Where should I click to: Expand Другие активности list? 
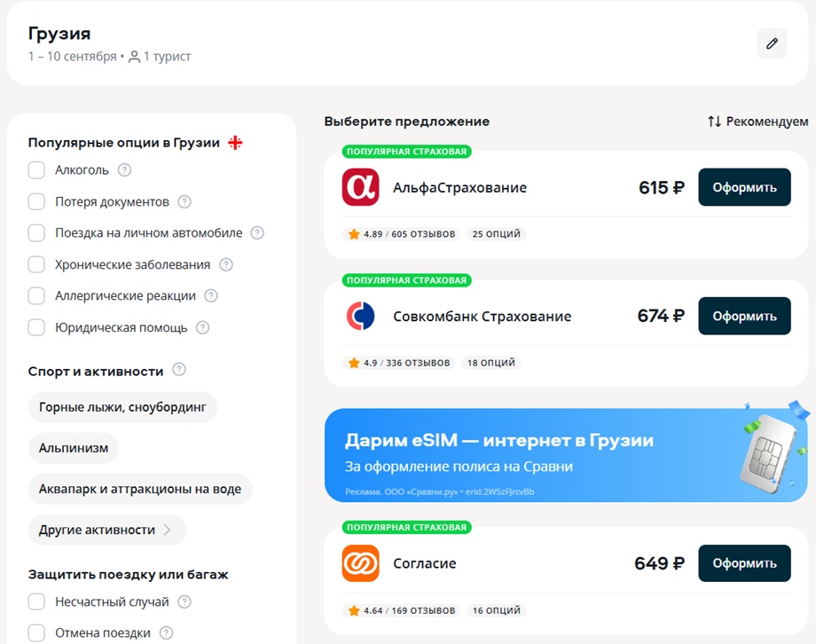click(x=106, y=530)
